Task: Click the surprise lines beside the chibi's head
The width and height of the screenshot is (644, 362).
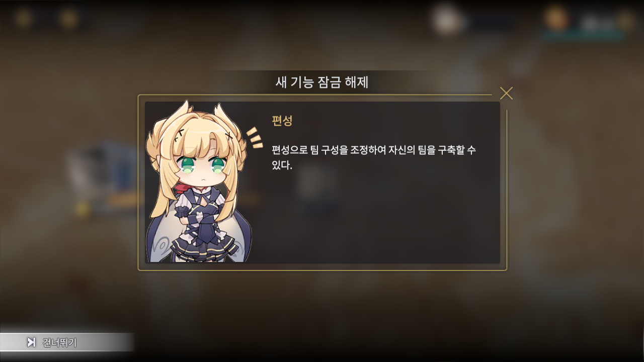Action: click(x=255, y=138)
